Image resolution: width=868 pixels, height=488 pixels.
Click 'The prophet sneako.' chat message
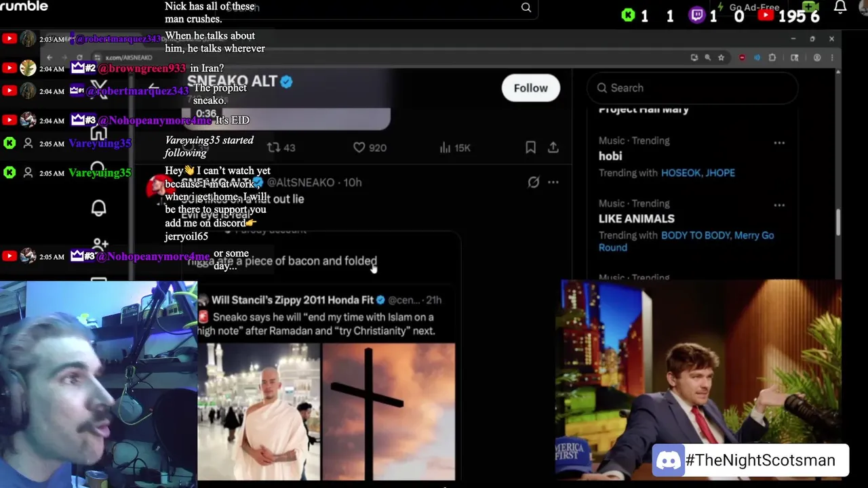[x=220, y=94]
